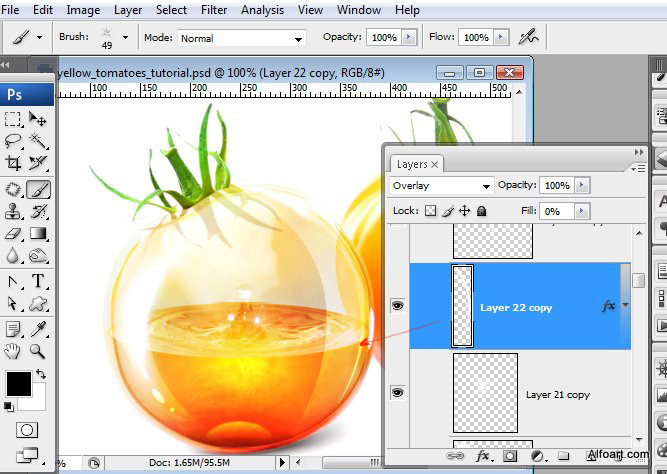The width and height of the screenshot is (667, 474).
Task: Choose the Zoom magnifier tool
Action: [x=38, y=350]
